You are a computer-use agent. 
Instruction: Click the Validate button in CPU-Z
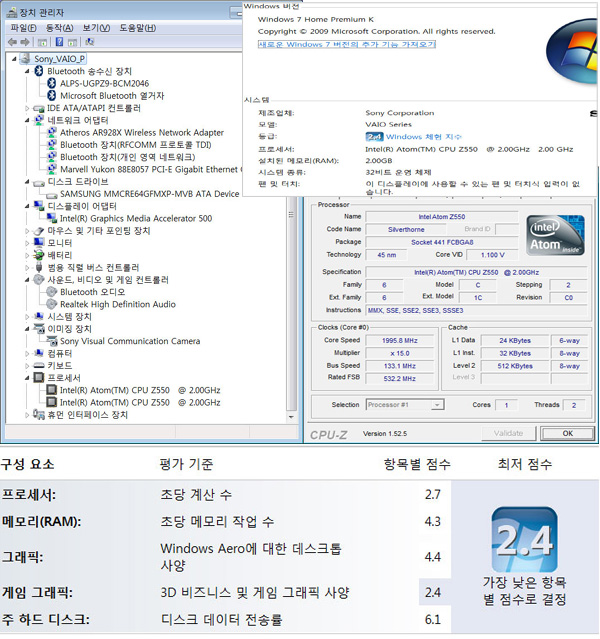pyautogui.click(x=508, y=433)
